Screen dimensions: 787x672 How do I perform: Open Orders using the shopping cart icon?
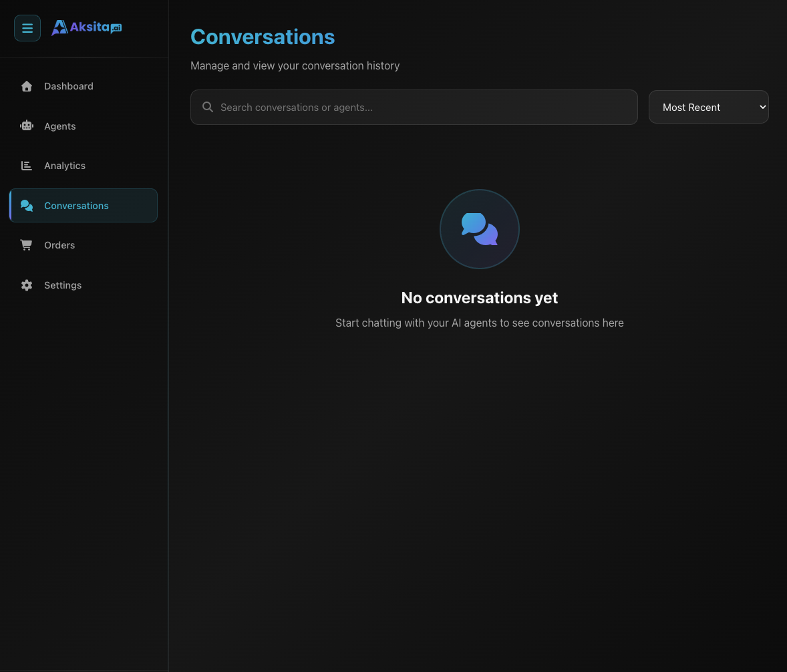pyautogui.click(x=26, y=245)
